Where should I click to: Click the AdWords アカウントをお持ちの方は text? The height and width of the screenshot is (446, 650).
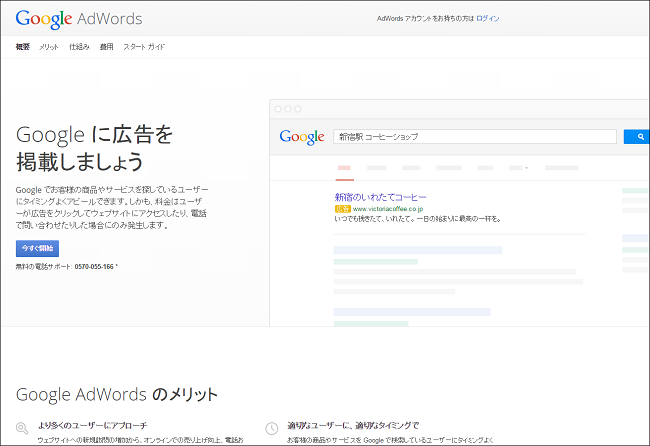point(425,19)
